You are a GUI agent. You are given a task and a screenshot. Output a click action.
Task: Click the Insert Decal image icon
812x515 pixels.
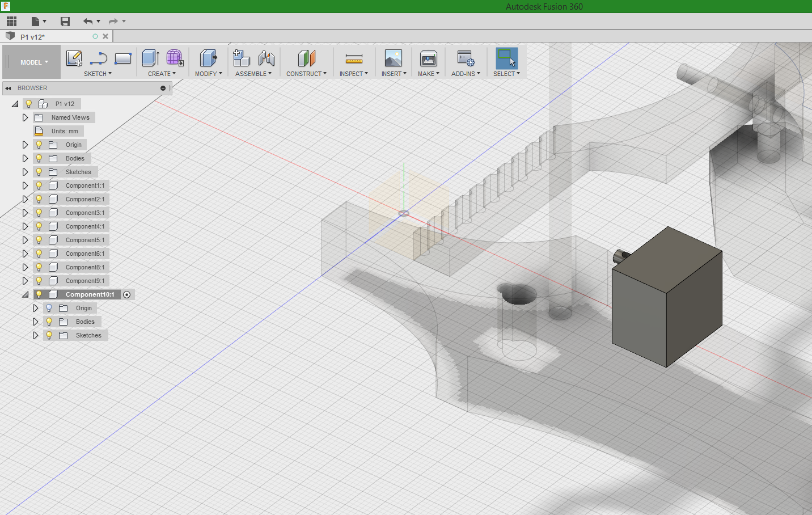[393, 58]
